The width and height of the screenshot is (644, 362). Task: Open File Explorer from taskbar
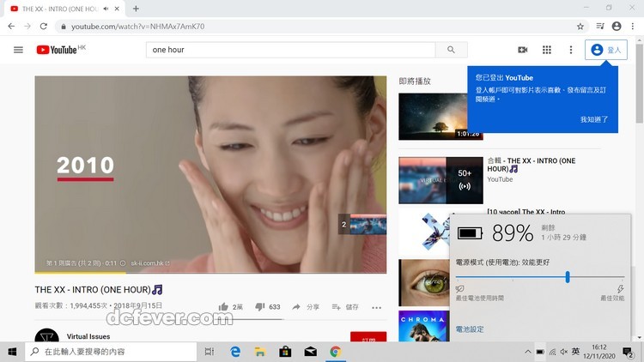tap(259, 352)
